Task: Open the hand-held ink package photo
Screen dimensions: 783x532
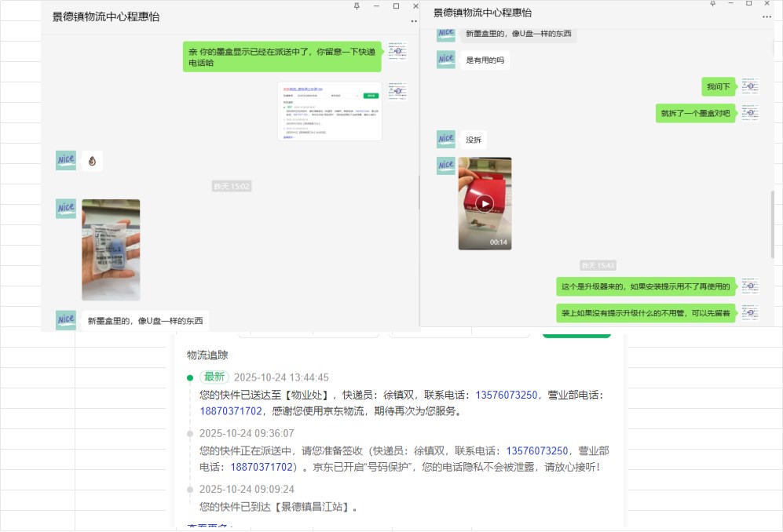Action: (111, 250)
